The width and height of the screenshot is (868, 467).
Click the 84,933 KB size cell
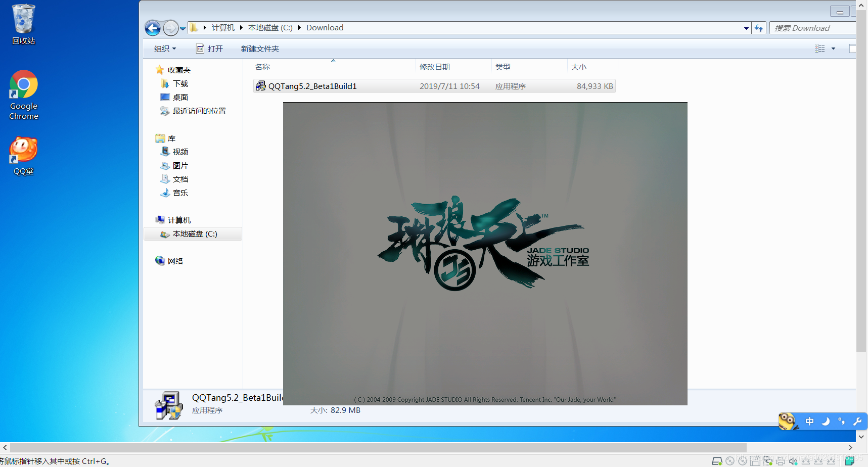(595, 86)
